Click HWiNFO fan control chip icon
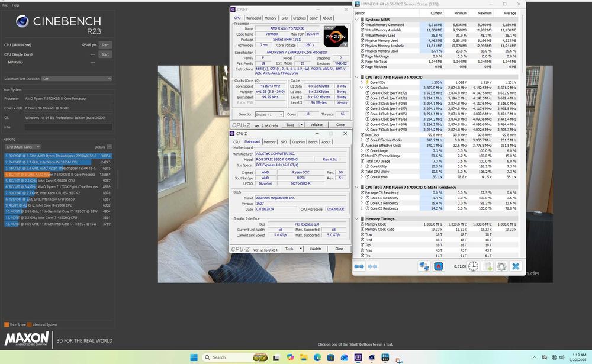The width and height of the screenshot is (592, 364). click(438, 266)
